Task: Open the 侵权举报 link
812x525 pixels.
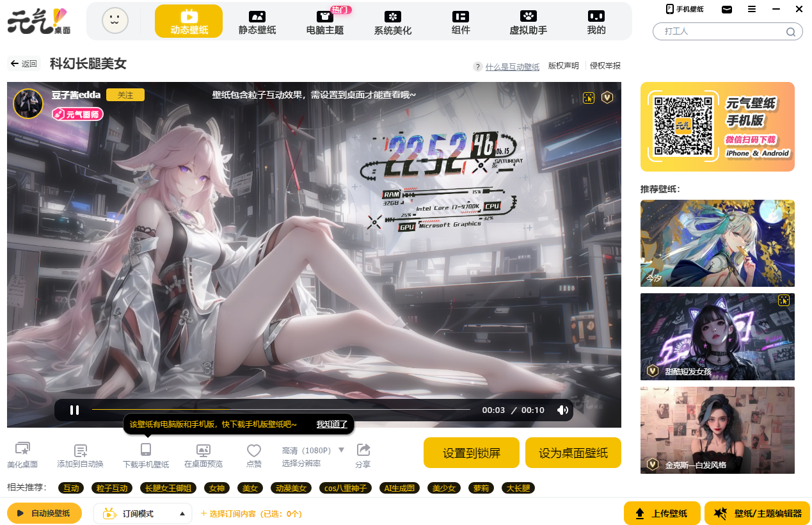Action: pos(605,66)
